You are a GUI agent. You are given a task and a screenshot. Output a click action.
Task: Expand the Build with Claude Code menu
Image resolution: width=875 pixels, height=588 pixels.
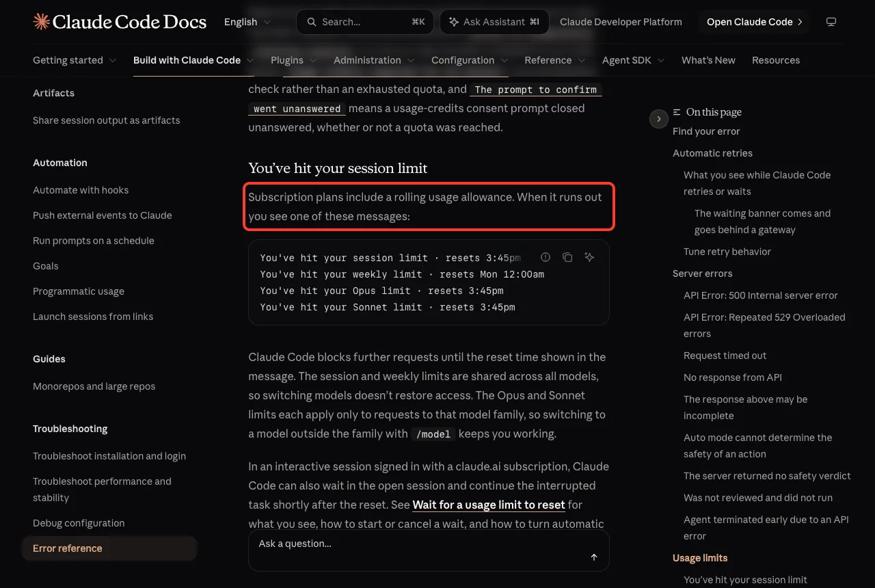193,60
